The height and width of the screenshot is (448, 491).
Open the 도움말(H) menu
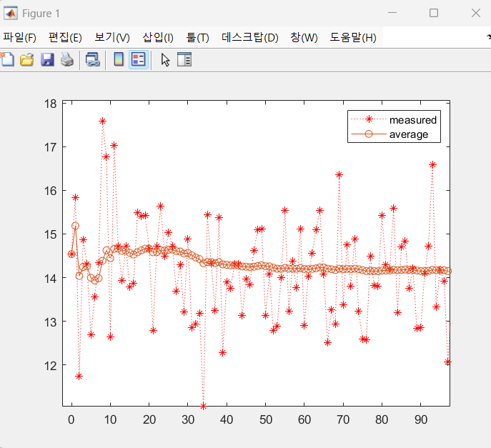coord(353,38)
